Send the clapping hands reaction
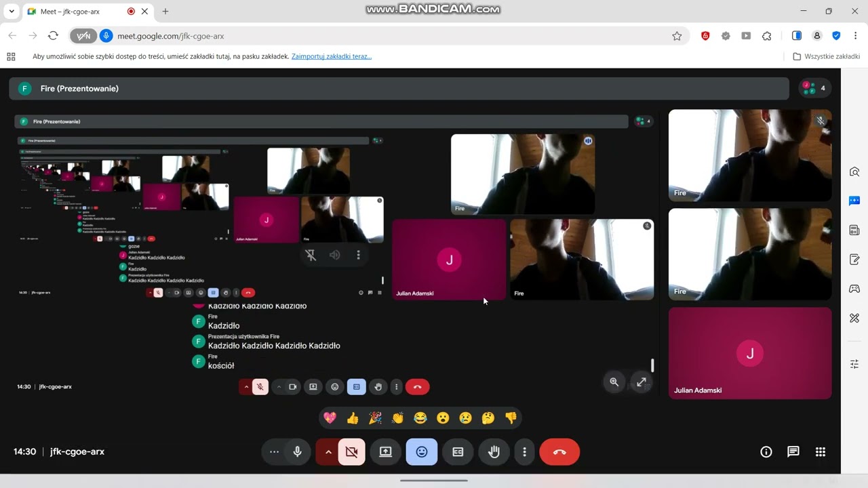The height and width of the screenshot is (488, 868). (x=397, y=418)
